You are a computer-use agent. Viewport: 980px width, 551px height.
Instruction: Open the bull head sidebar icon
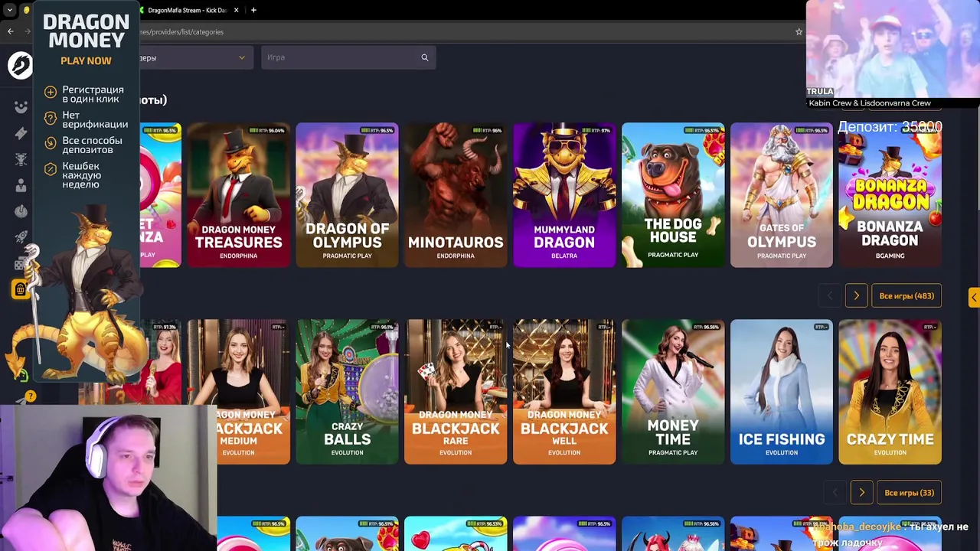[21, 159]
